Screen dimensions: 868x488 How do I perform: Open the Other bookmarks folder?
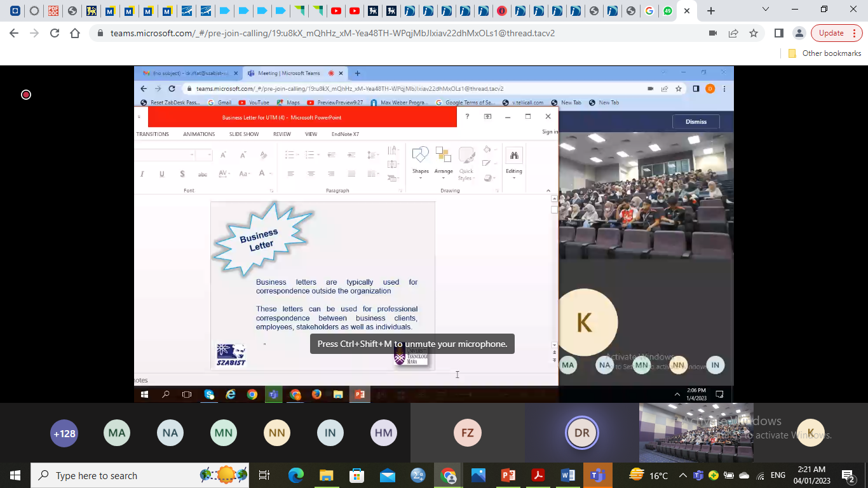coord(825,53)
